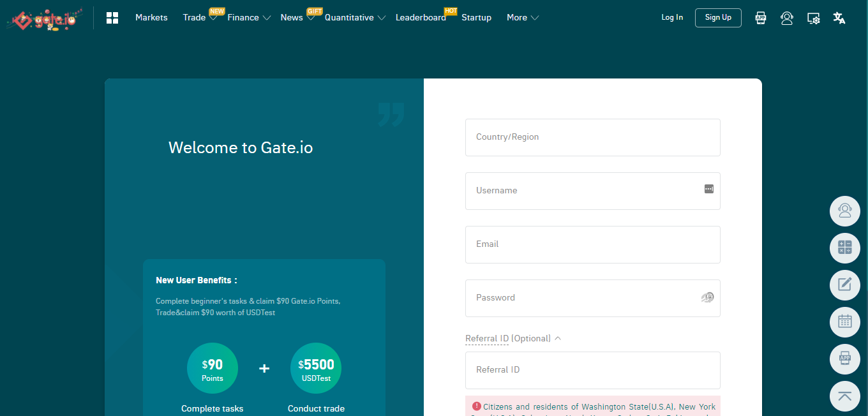The image size is (868, 416).
Task: Click the Welcome to Gate.io heading
Action: [x=241, y=147]
